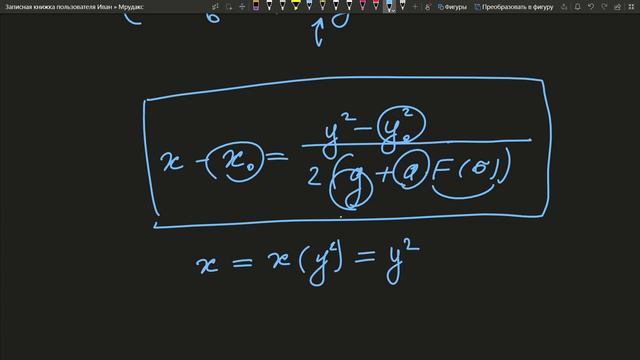The image size is (640, 360).
Task: Select the yellow highlighter
Action: click(296, 6)
